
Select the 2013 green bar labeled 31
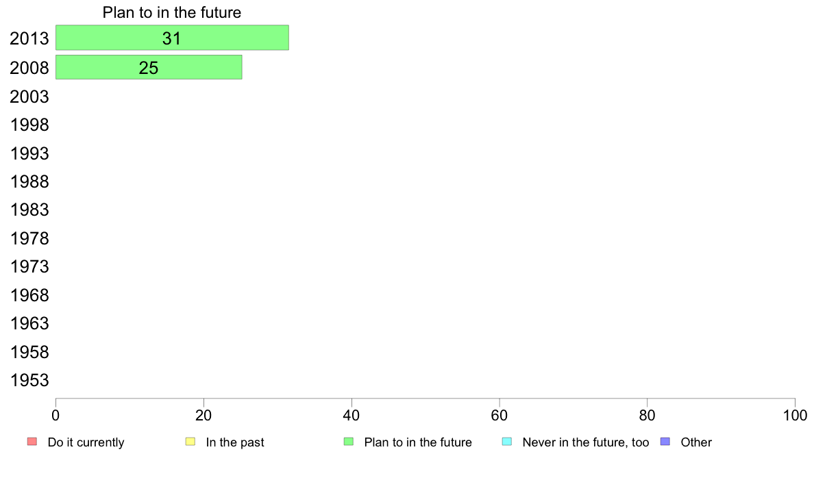pyautogui.click(x=173, y=38)
